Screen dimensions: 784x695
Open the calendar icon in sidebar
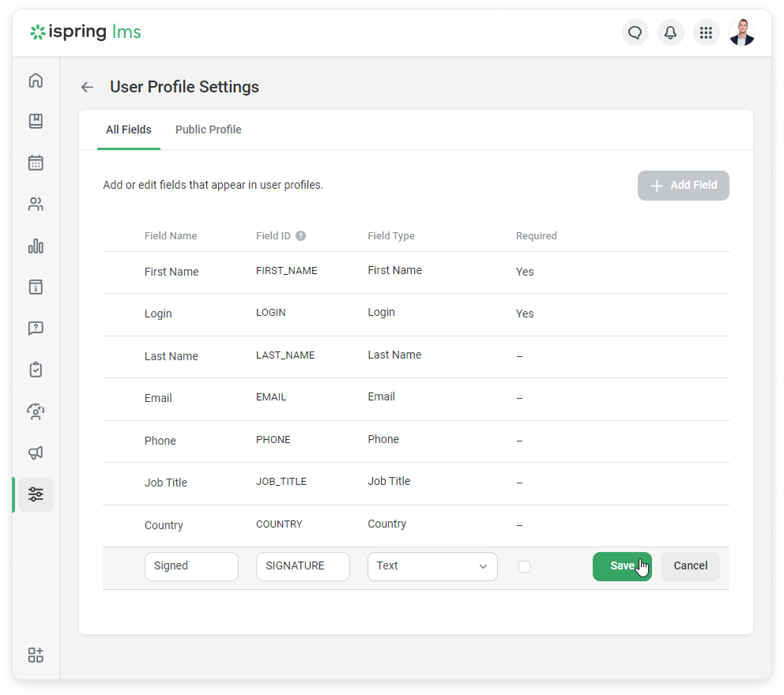pos(36,163)
